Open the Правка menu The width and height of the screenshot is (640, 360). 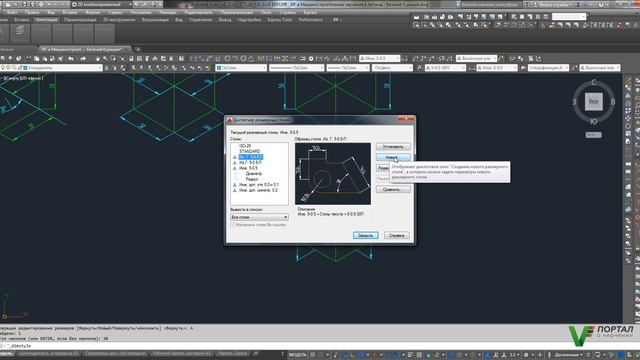coord(32,12)
